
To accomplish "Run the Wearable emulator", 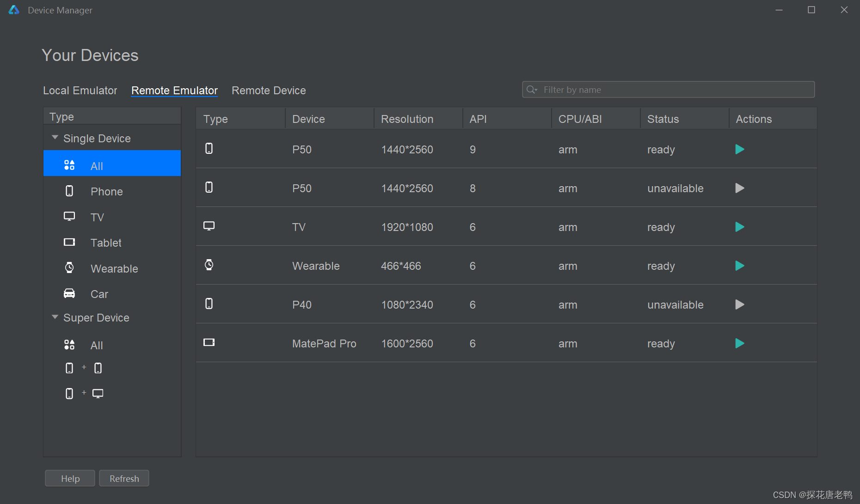I will [x=739, y=266].
